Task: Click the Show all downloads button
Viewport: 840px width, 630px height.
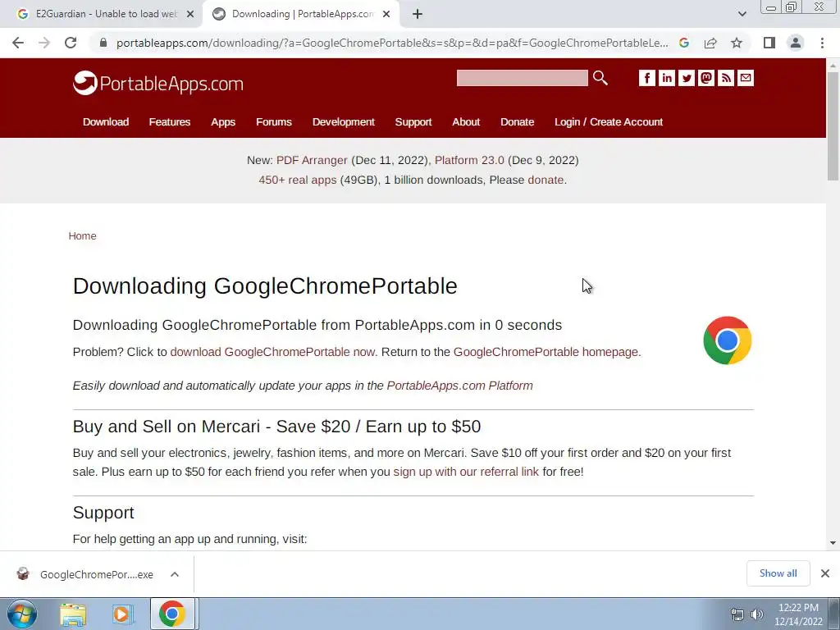Action: [x=778, y=573]
